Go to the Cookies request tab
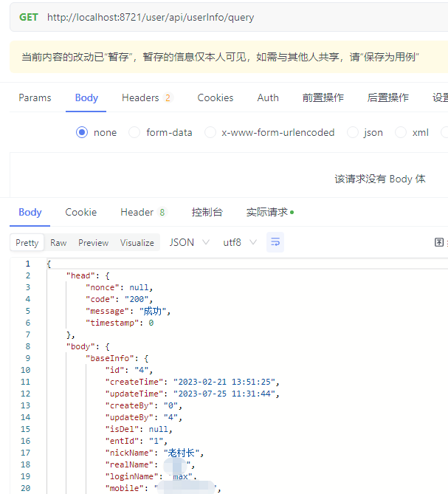 tap(215, 97)
